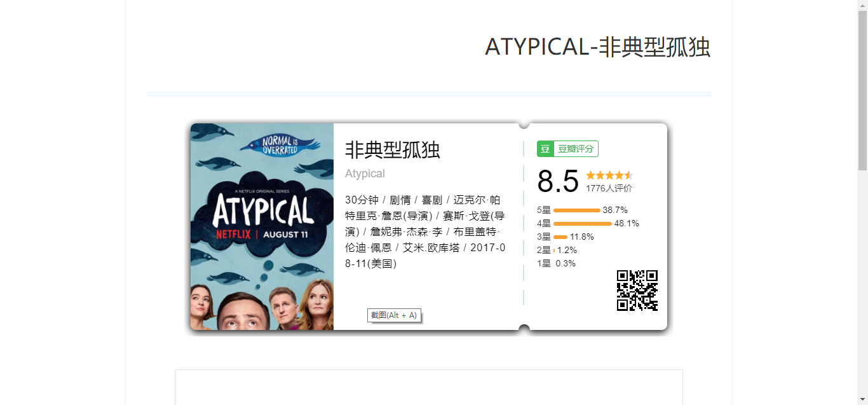This screenshot has width=868, height=405.
Task: Click the 'Normal is Overrated' banner on poster
Action: [x=281, y=146]
